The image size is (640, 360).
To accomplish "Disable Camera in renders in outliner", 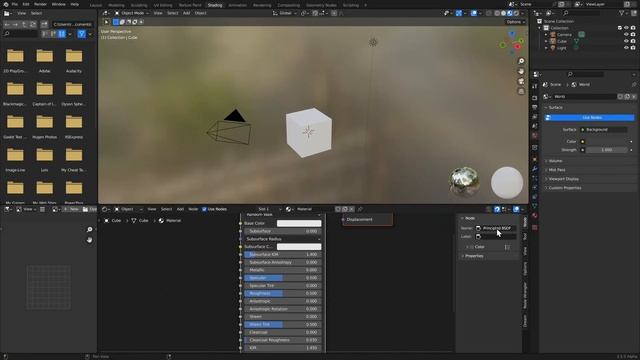I will pyautogui.click(x=633, y=35).
